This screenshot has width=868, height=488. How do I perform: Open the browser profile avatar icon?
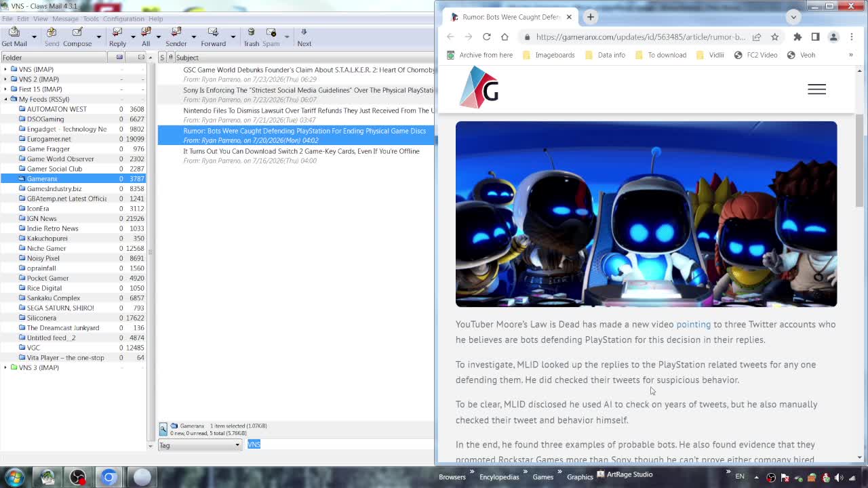click(833, 37)
